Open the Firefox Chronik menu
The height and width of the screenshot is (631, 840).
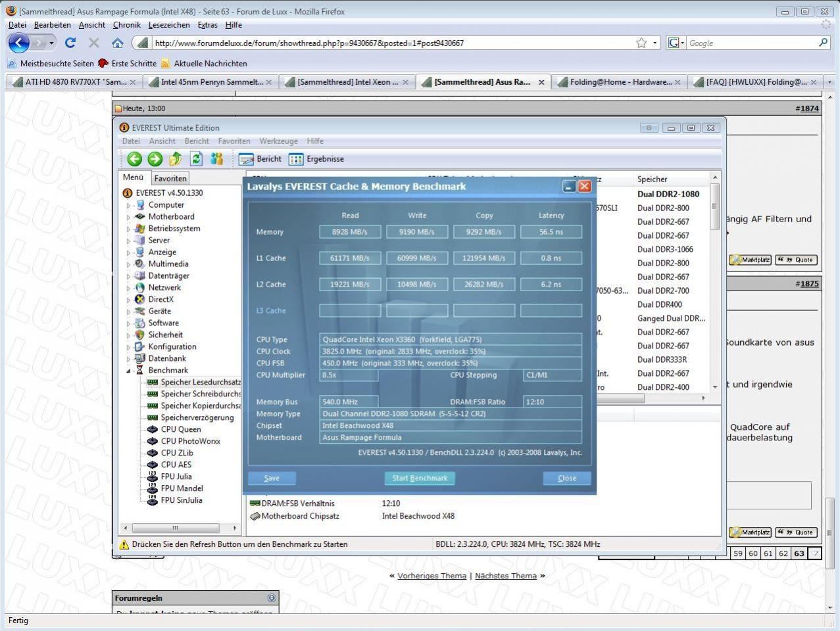click(126, 25)
